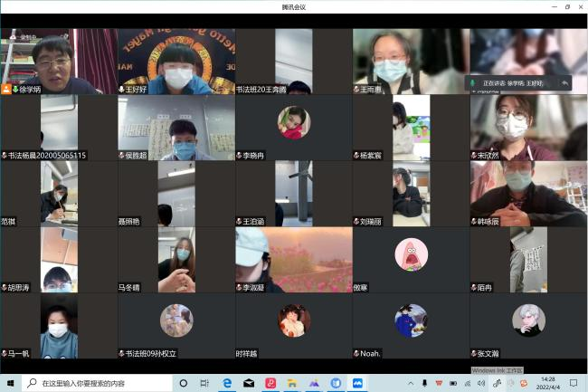
Task: Click the muted mic icon beside 王雨惠
Action: [356, 90]
